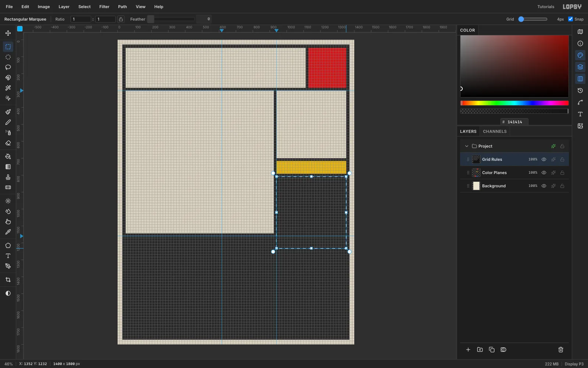Select the Eyedropper tool
The height and width of the screenshot is (368, 588).
(8, 232)
